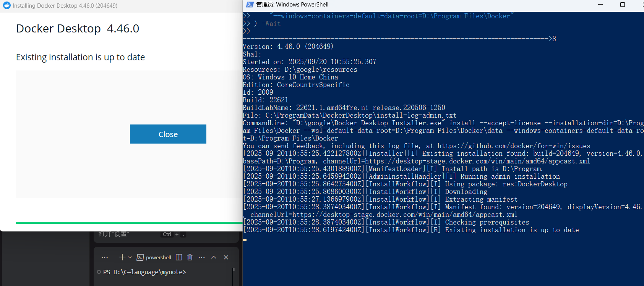The width and height of the screenshot is (644, 286).
Task: Click the [E] 'Existing installation is up to date' log line
Action: (x=411, y=230)
